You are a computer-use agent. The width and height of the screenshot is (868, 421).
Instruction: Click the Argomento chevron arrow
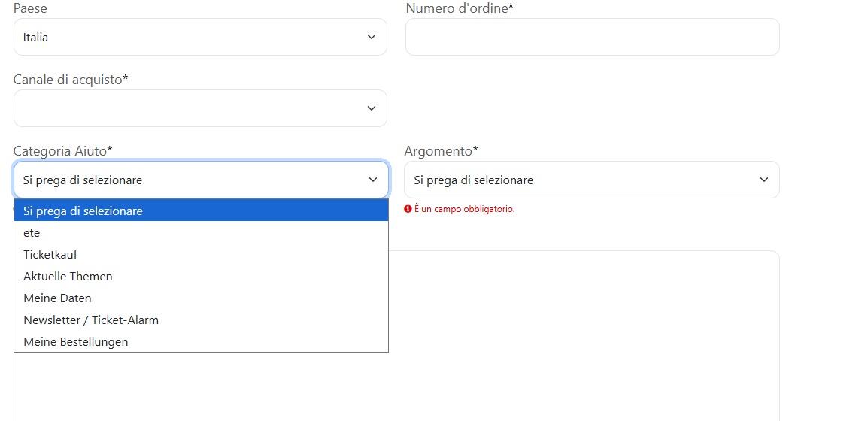point(764,180)
